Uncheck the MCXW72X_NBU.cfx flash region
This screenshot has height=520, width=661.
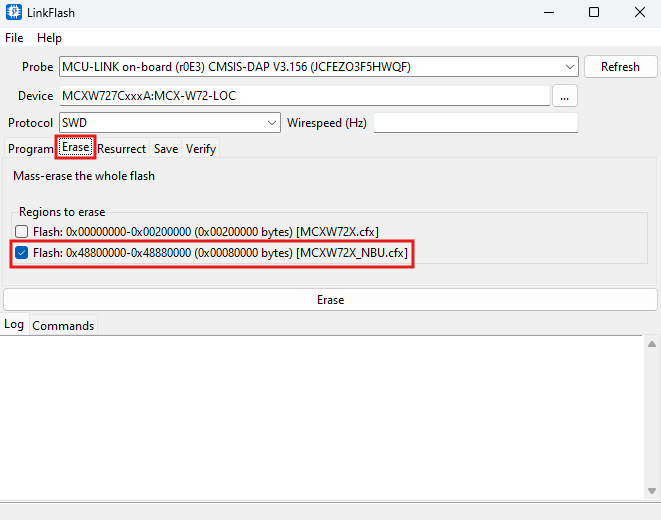pyautogui.click(x=22, y=254)
